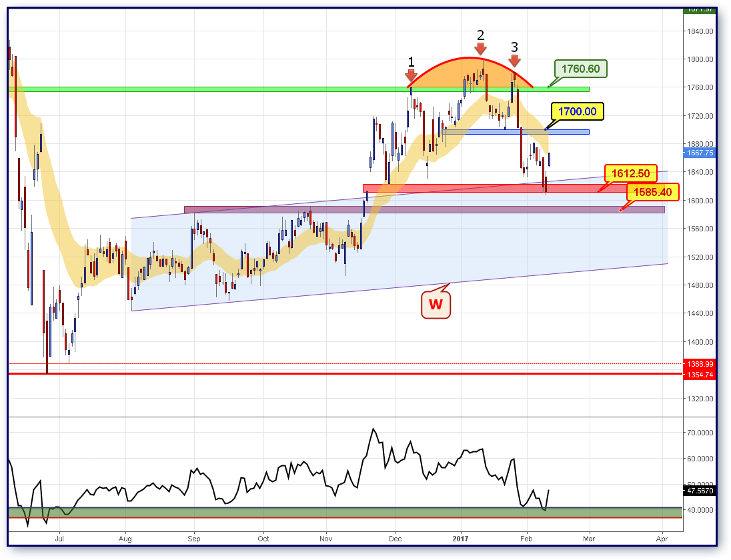
Task: Click the 1560.00 price axis label
Action: 700,229
